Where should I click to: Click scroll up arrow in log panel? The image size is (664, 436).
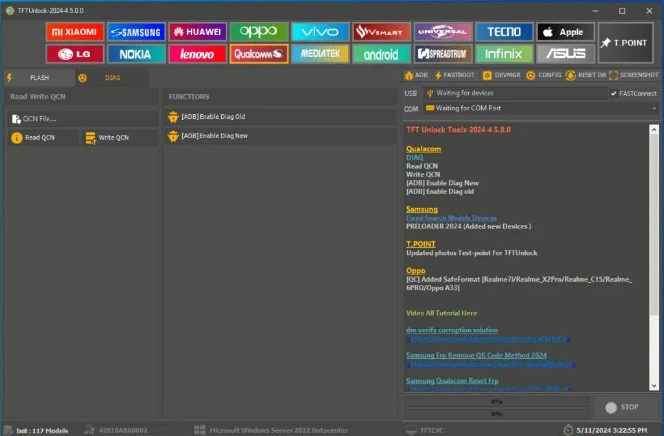pyautogui.click(x=654, y=130)
